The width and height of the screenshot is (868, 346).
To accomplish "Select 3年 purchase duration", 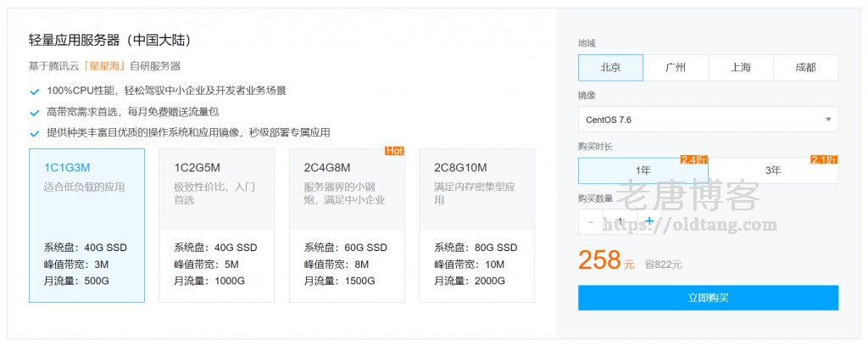I will pos(773,170).
